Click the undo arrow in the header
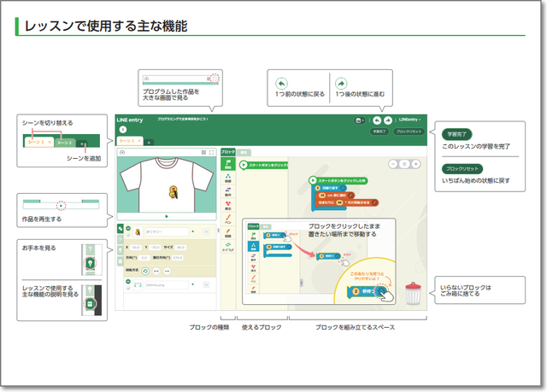Image resolution: width=547 pixels, height=392 pixels. point(376,120)
